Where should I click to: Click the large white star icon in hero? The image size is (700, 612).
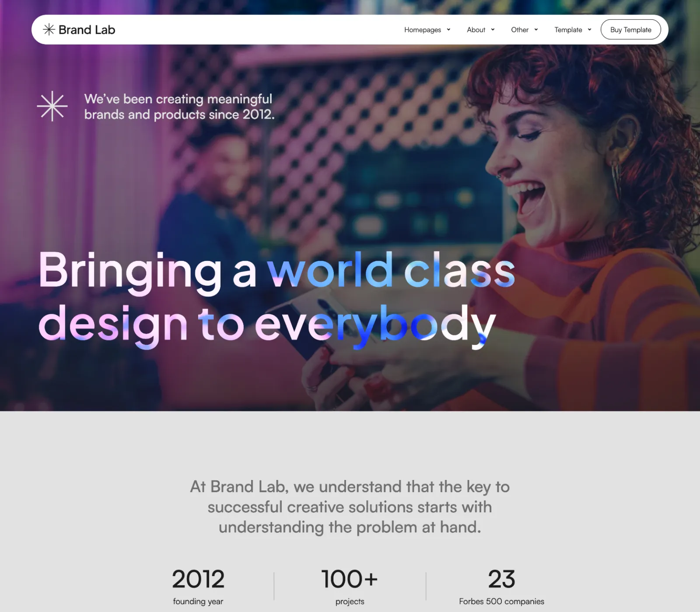tap(52, 106)
